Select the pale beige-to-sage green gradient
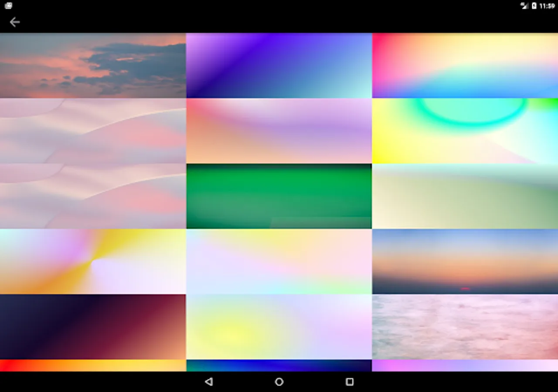Image resolution: width=558 pixels, height=392 pixels. click(465, 196)
